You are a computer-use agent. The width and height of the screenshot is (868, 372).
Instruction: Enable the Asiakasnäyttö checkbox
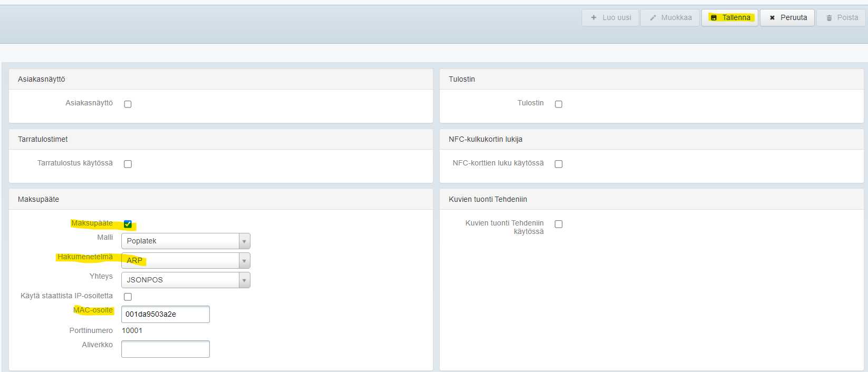tap(128, 104)
